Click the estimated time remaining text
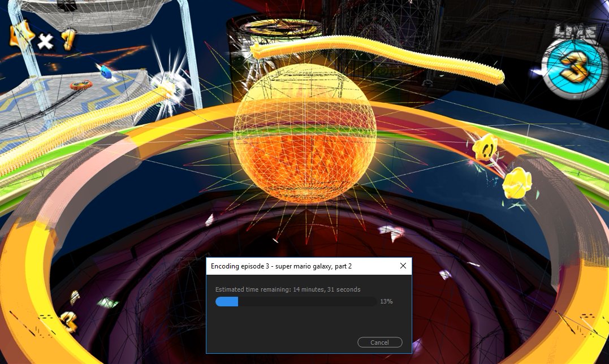 click(288, 289)
